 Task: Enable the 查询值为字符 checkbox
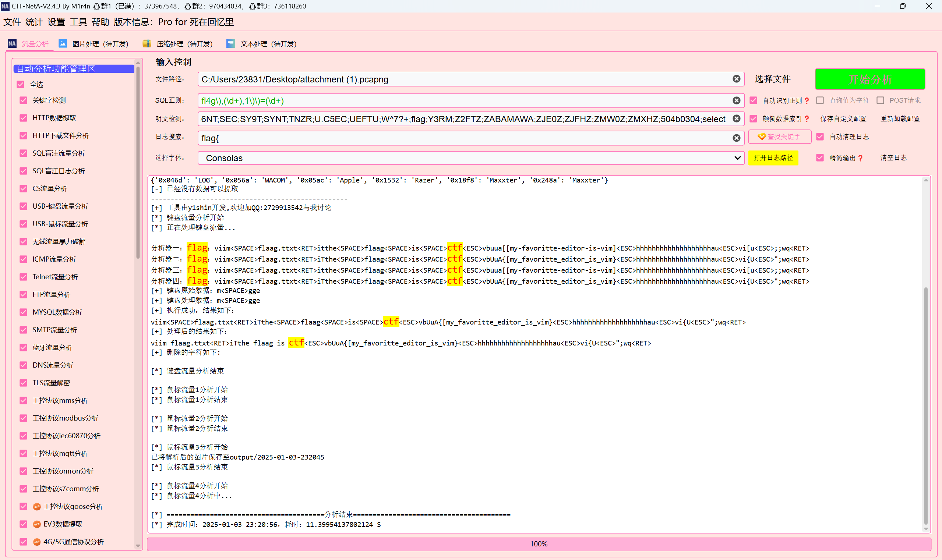click(820, 100)
